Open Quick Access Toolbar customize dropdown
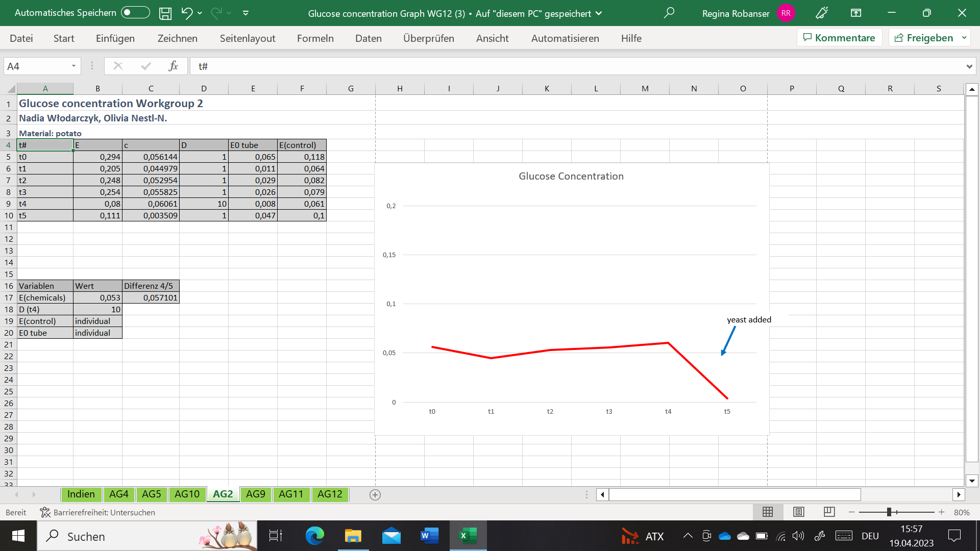Image resolution: width=980 pixels, height=551 pixels. pos(246,13)
